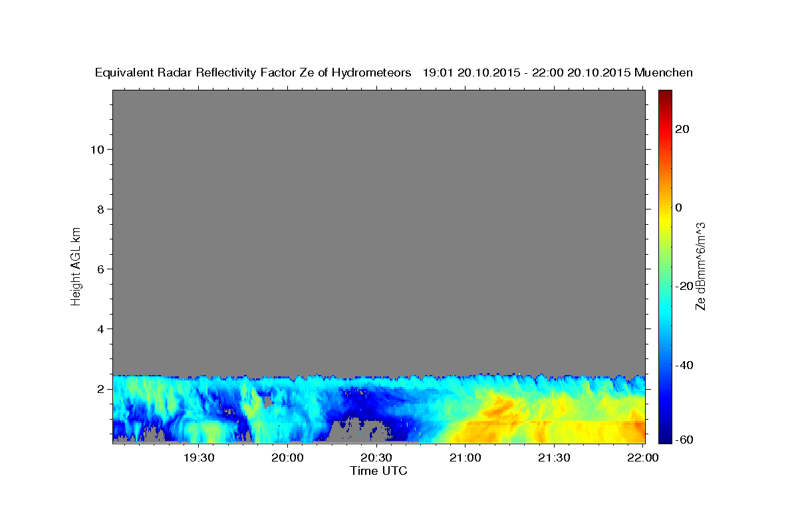The height and width of the screenshot is (532, 798).
Task: Click the 19:30 time tick label
Action: [199, 458]
